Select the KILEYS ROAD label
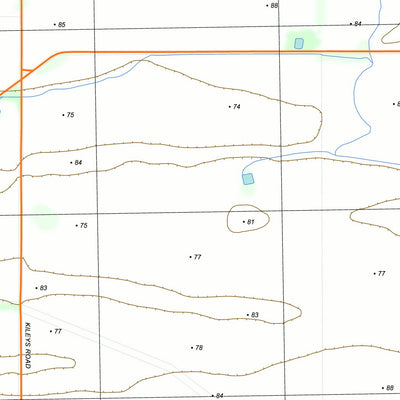This screenshot has width=400, height=400. (28, 345)
